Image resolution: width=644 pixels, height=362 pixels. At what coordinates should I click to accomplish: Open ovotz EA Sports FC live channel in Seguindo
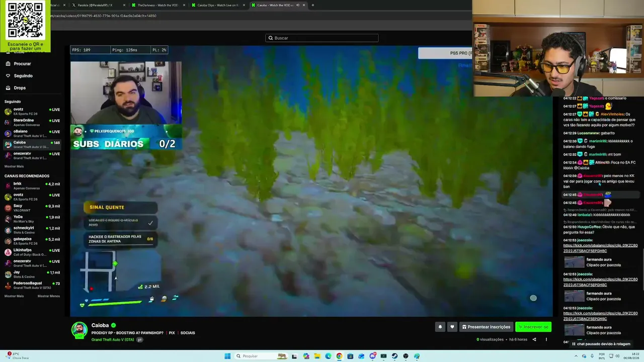click(x=32, y=111)
